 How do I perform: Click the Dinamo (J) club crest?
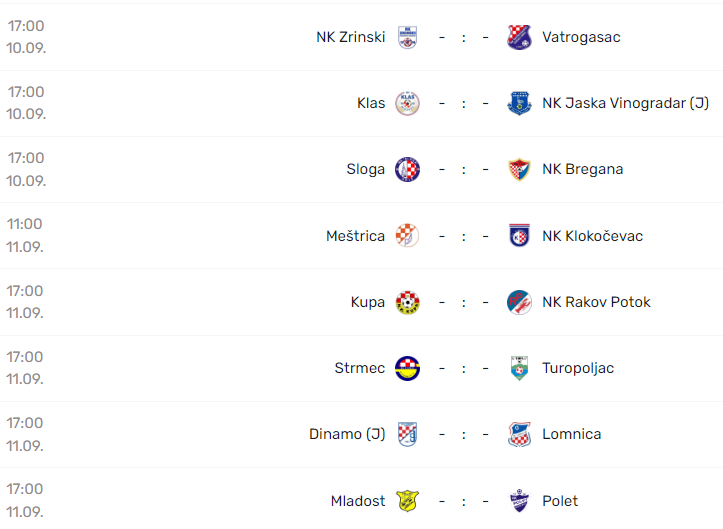(407, 434)
